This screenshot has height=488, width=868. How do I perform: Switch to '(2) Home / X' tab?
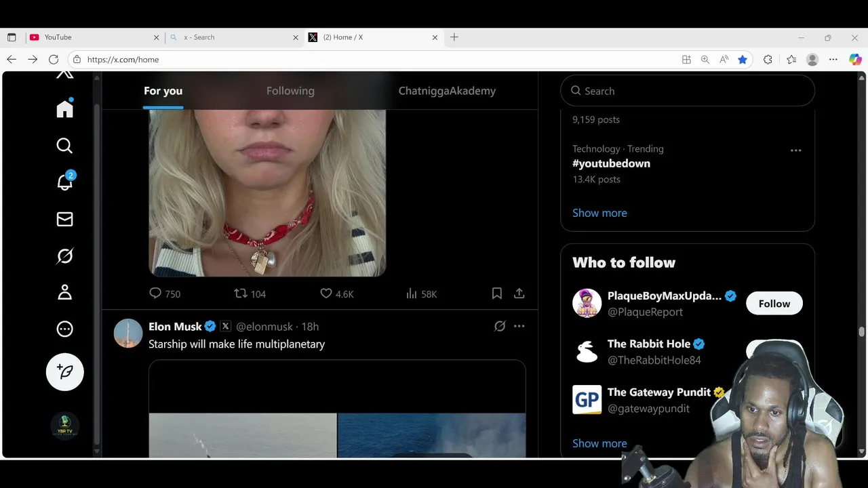[374, 37]
